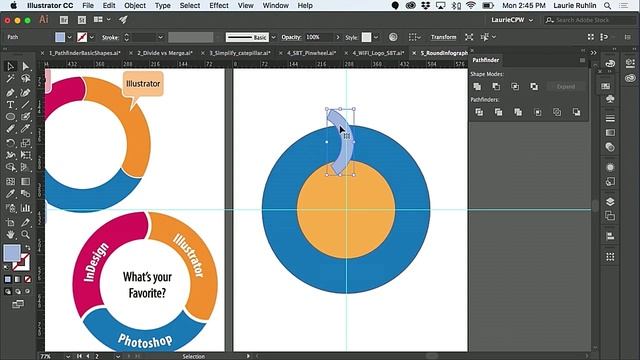The image size is (640, 360).
Task: Click Minus Front shape mode icon
Action: 496,87
